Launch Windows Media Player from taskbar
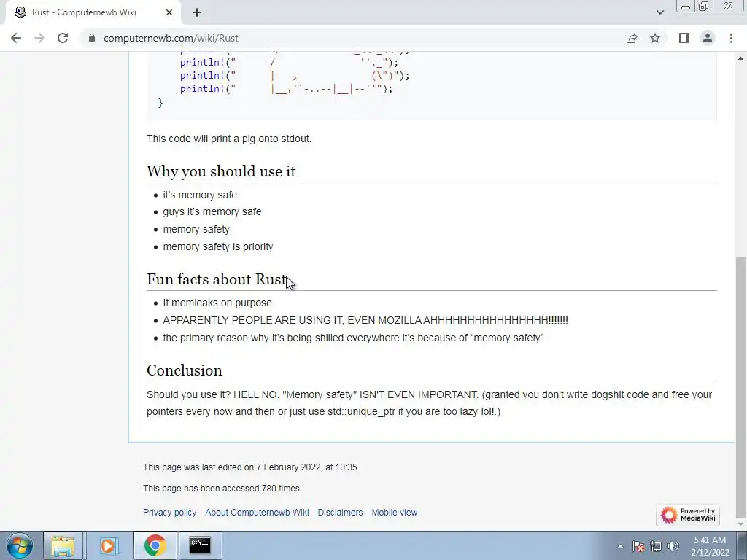The width and height of the screenshot is (747, 560). pos(108,545)
